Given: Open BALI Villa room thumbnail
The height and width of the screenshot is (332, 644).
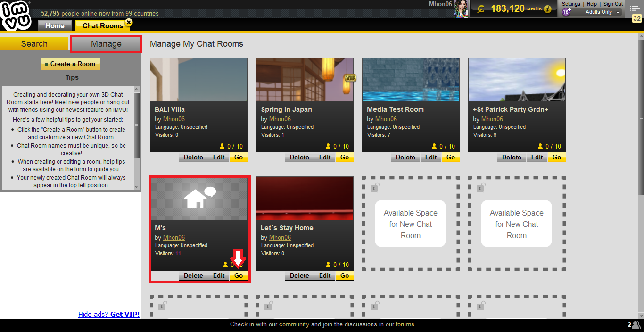Looking at the screenshot, I should 198,80.
